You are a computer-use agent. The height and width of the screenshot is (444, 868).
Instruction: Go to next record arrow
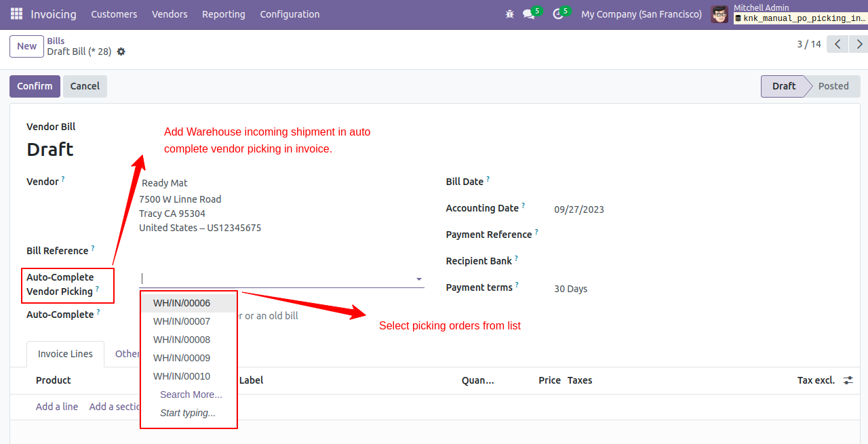pyautogui.click(x=859, y=45)
